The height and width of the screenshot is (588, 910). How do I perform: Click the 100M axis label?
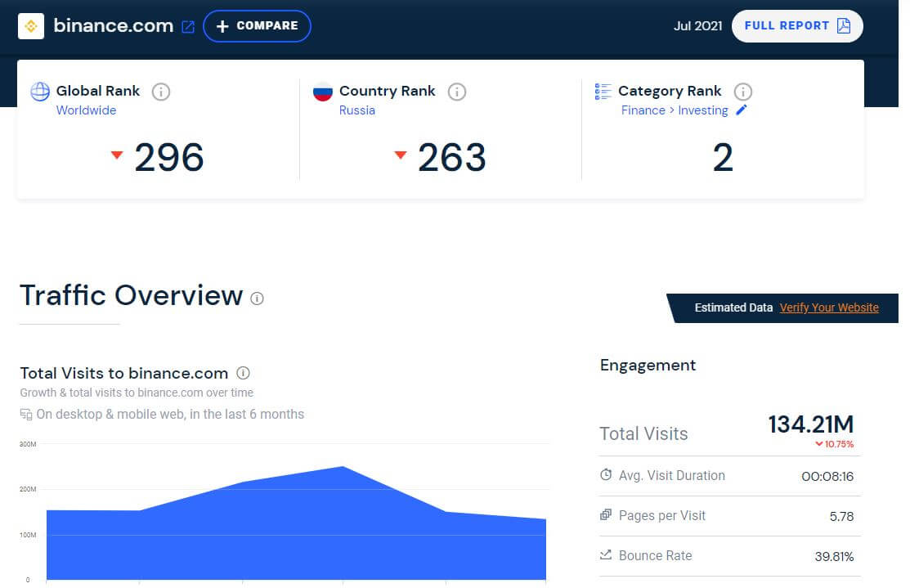point(28,535)
